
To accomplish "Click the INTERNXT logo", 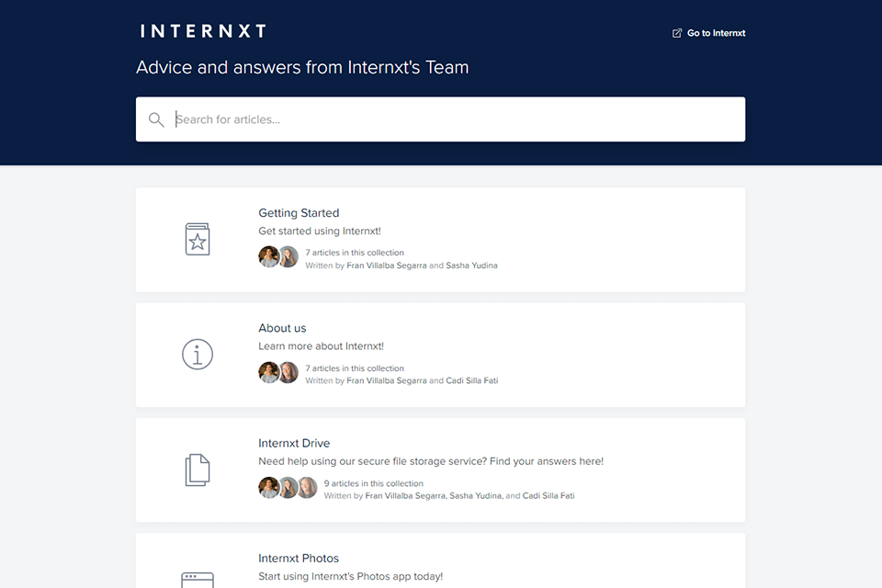I will coord(203,31).
